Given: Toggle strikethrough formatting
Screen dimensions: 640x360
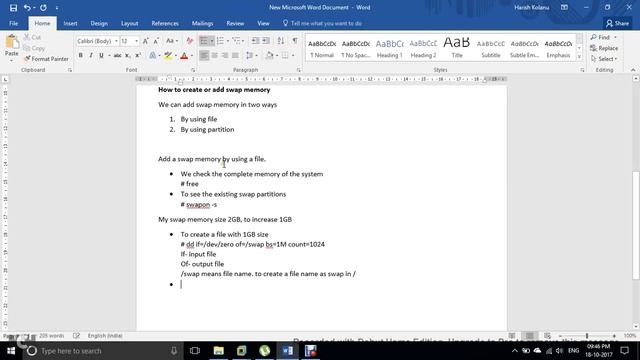Looking at the screenshot, I should tap(118, 56).
